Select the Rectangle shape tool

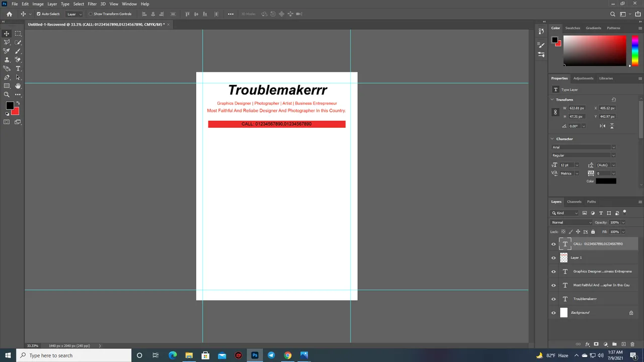pos(7,86)
